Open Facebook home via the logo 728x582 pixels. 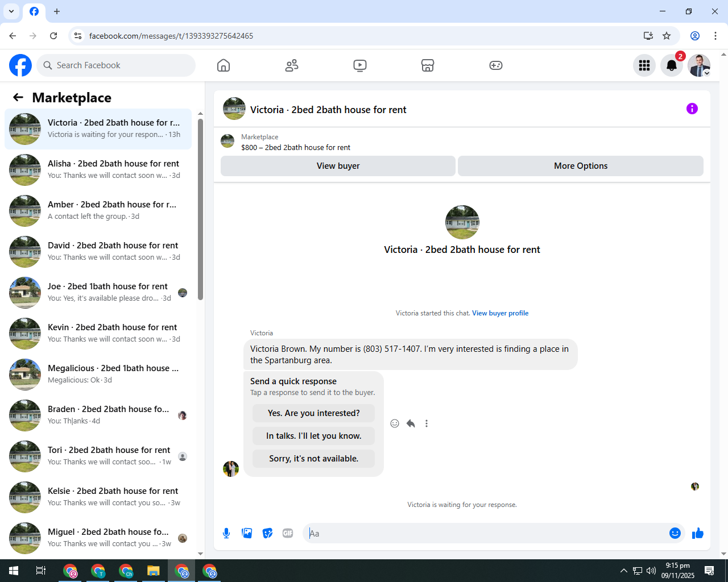[x=20, y=65]
